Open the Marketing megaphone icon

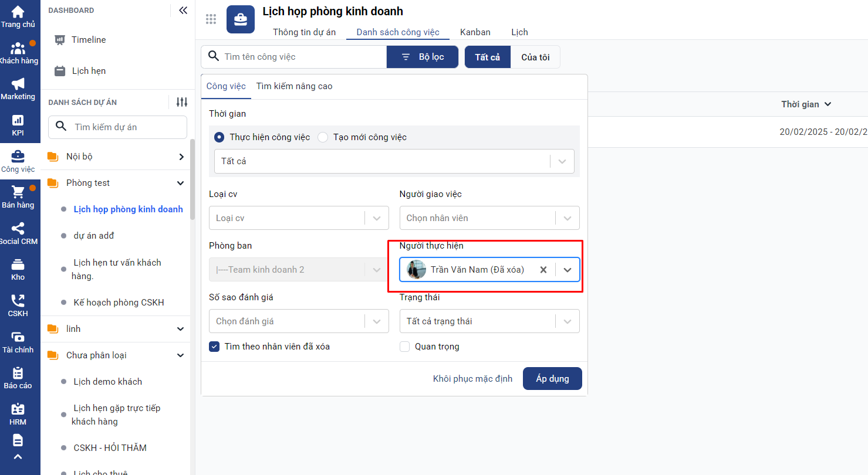(18, 84)
